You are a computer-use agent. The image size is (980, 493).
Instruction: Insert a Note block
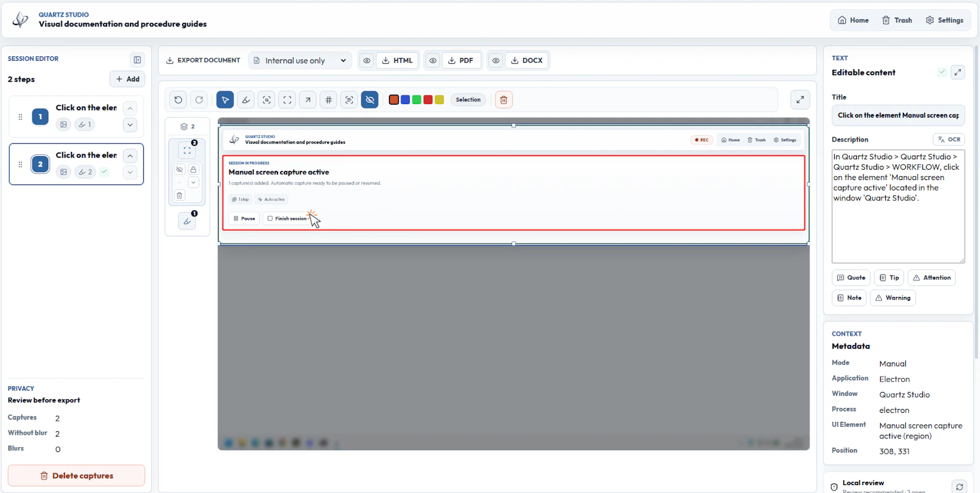(849, 298)
